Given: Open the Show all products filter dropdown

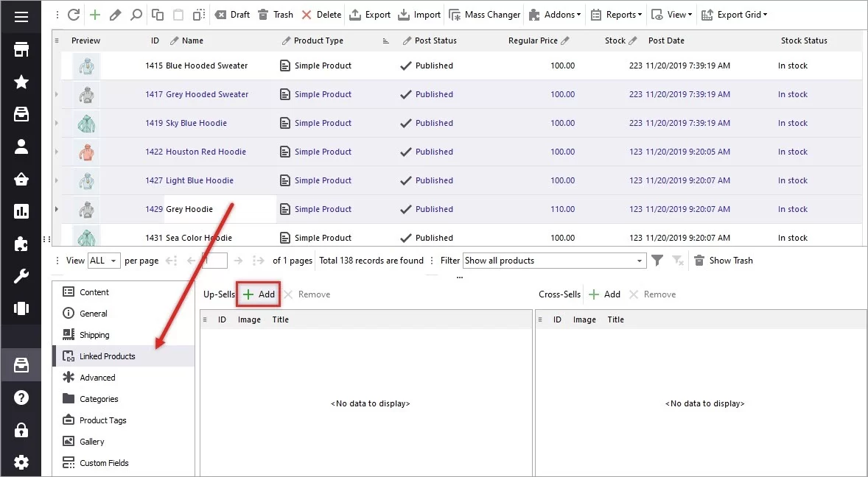Looking at the screenshot, I should pyautogui.click(x=553, y=260).
